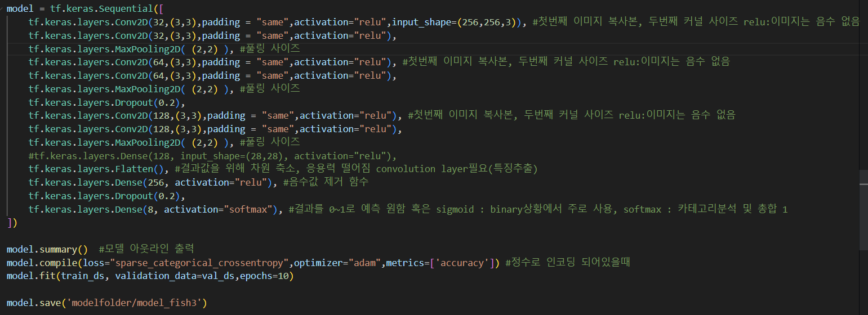Click model.save at the last line

[x=34, y=303]
